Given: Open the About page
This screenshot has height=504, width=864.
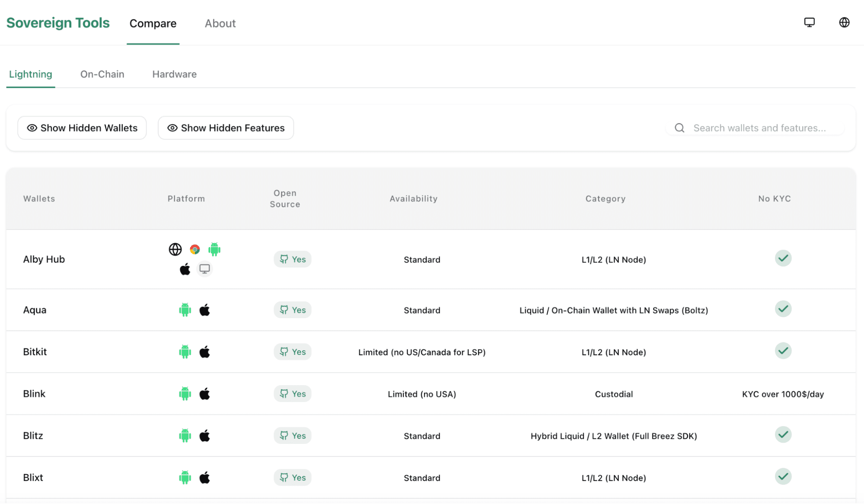Looking at the screenshot, I should coord(220,23).
